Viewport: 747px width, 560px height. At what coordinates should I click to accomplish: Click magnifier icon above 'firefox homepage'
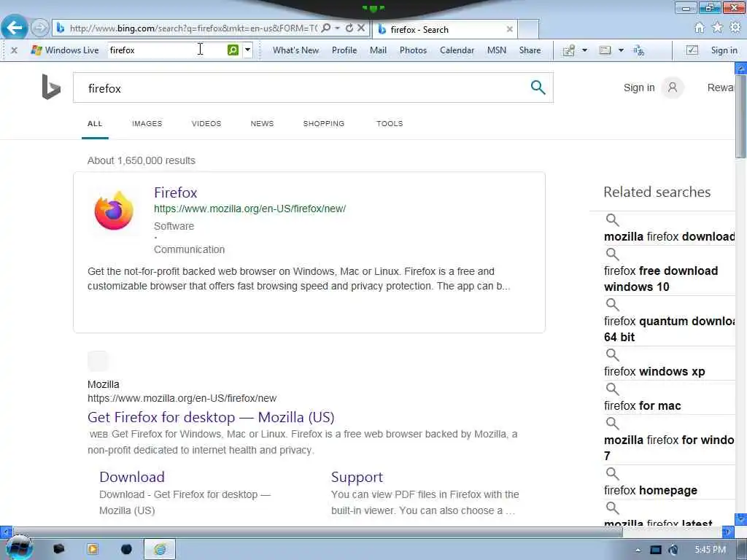tap(612, 474)
